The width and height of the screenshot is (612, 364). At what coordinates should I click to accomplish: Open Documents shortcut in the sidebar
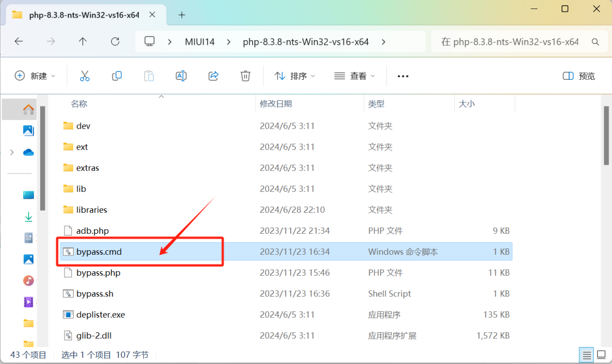click(28, 238)
